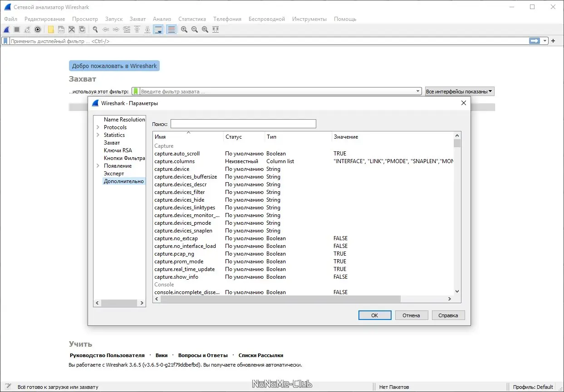Click the add filter button plus icon

553,41
